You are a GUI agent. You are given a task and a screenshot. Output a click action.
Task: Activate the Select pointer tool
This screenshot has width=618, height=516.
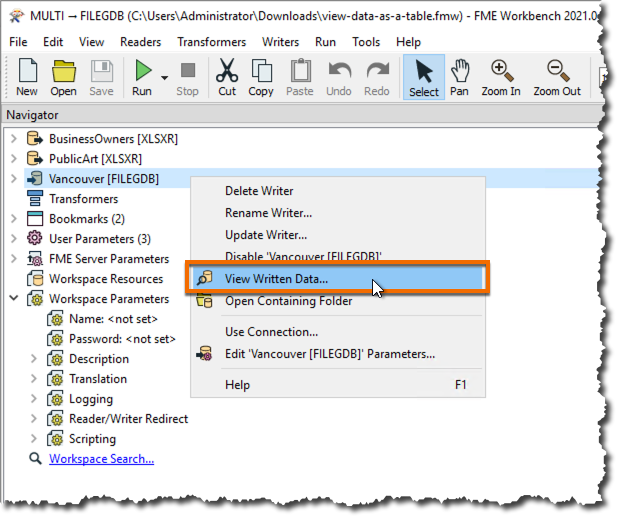[x=424, y=77]
